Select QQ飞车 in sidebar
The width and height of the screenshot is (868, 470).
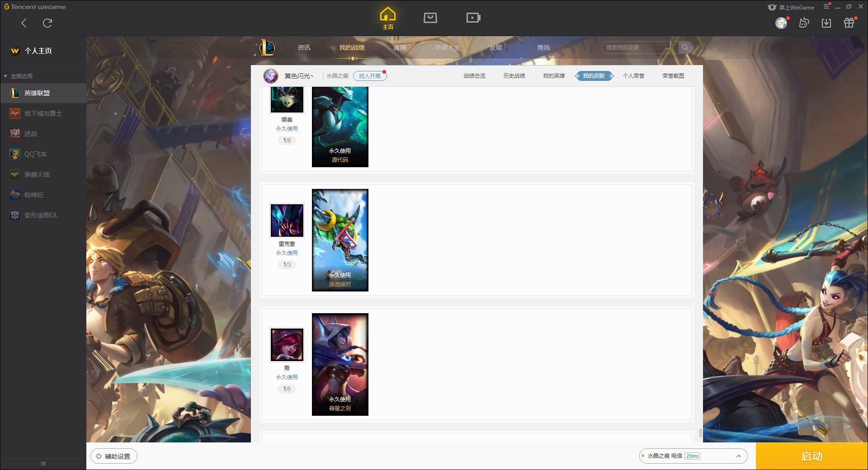[x=43, y=154]
